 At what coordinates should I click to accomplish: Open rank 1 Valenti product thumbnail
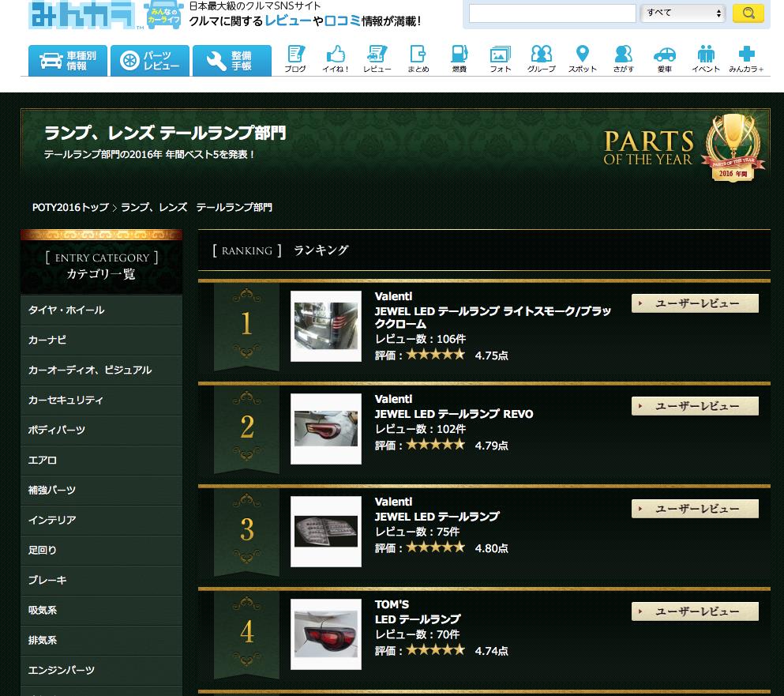click(326, 326)
